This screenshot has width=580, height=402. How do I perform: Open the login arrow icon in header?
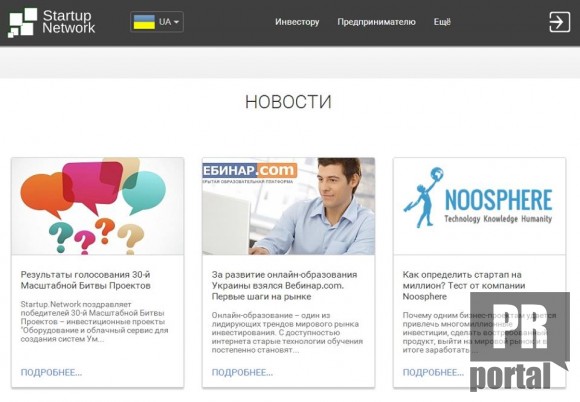click(x=559, y=22)
